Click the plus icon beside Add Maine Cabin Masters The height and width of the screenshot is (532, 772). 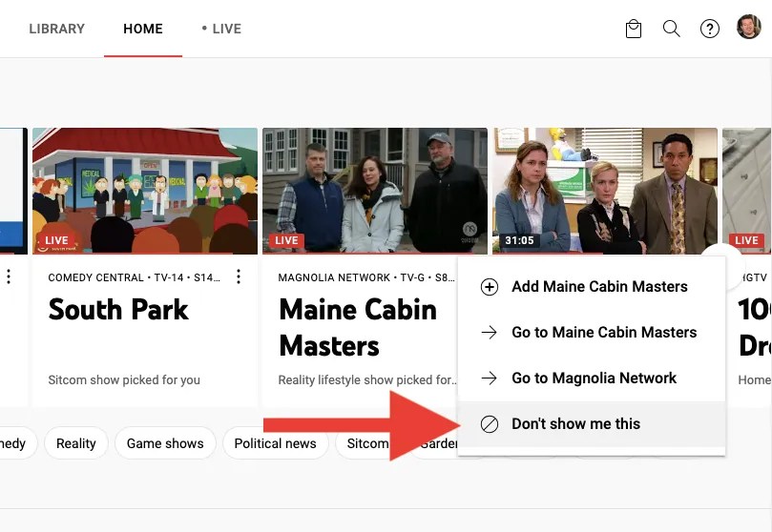point(490,287)
